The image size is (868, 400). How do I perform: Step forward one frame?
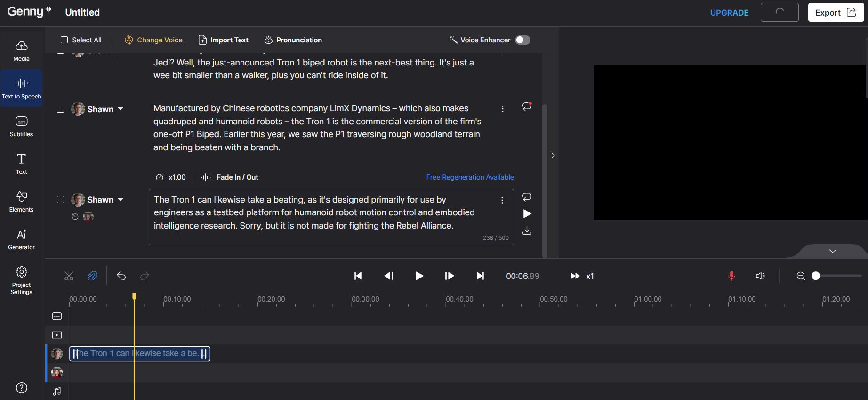[450, 276]
